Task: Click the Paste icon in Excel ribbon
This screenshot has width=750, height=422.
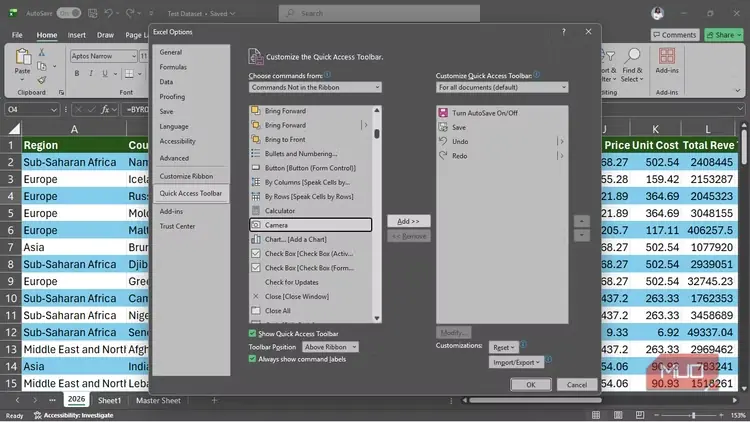Action: [22, 57]
